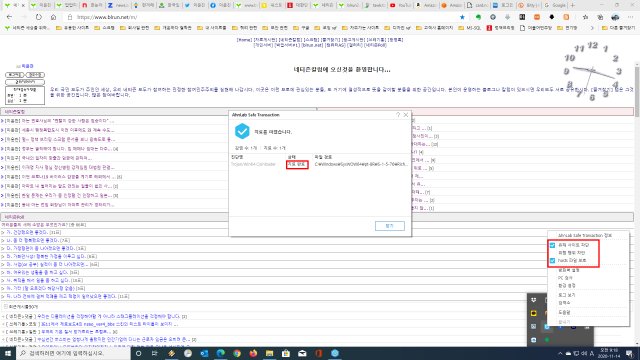Choose the log view entry in tray menu
Viewport: 640px width, 360px height.
pos(567,295)
